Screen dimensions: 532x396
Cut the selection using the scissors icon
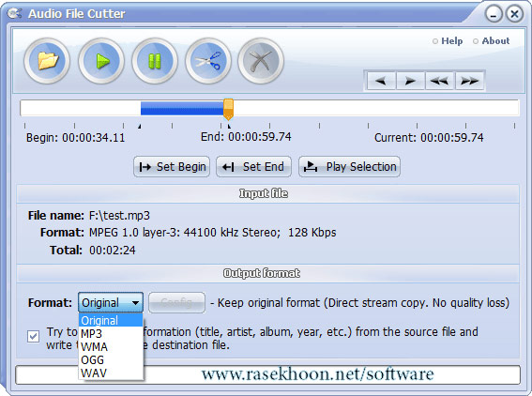tap(208, 61)
